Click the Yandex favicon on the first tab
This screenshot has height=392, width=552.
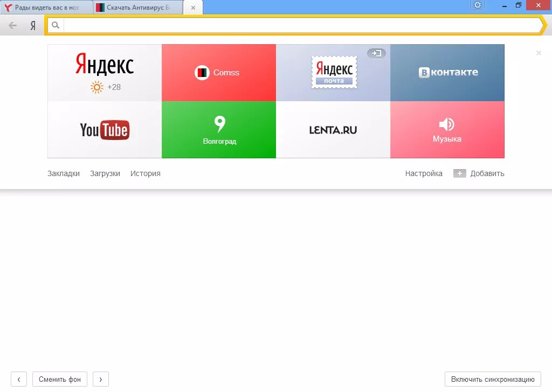pyautogui.click(x=8, y=8)
